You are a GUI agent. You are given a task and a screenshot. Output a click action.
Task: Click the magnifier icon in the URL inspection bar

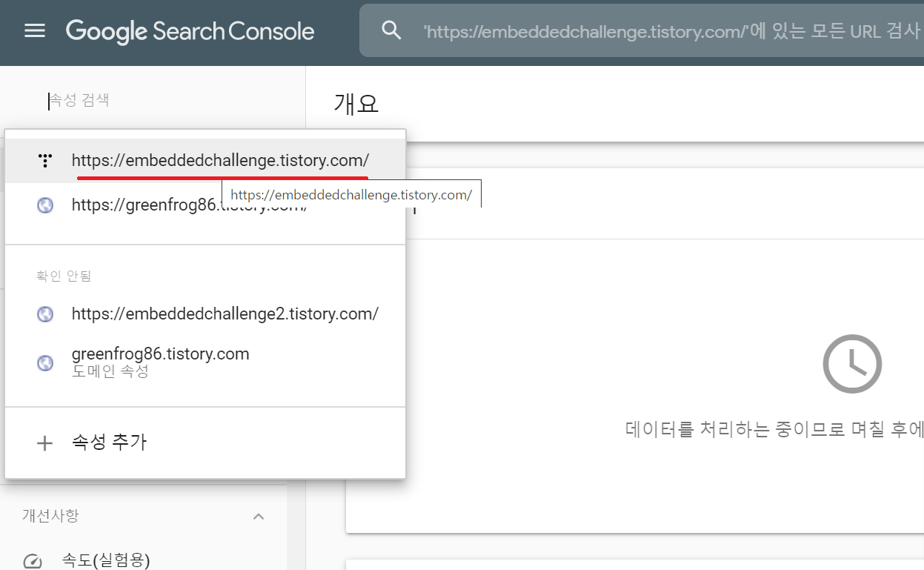(x=391, y=30)
